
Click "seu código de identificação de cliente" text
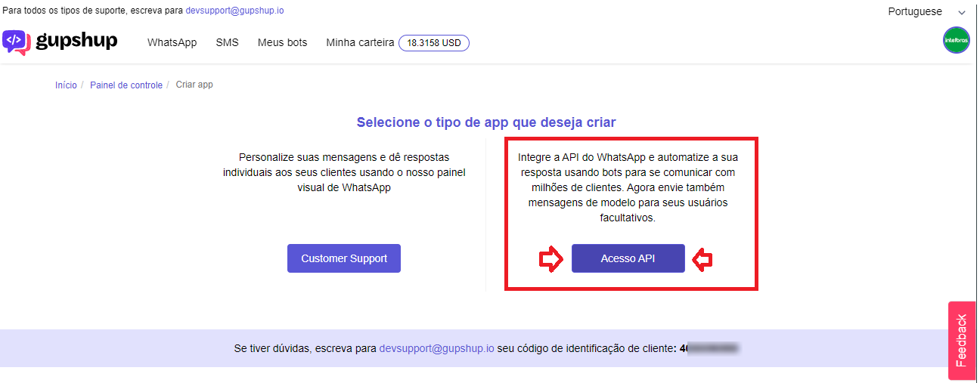point(586,349)
